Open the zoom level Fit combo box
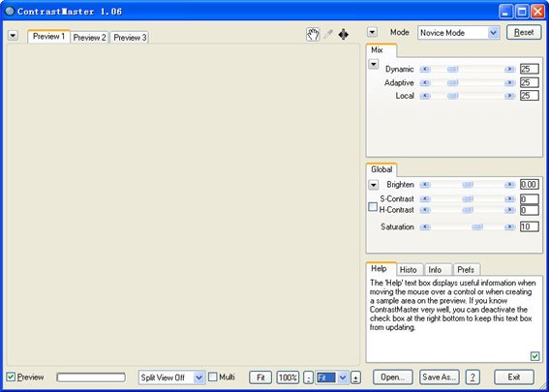Viewport: 549px width, 392px height. tap(331, 377)
